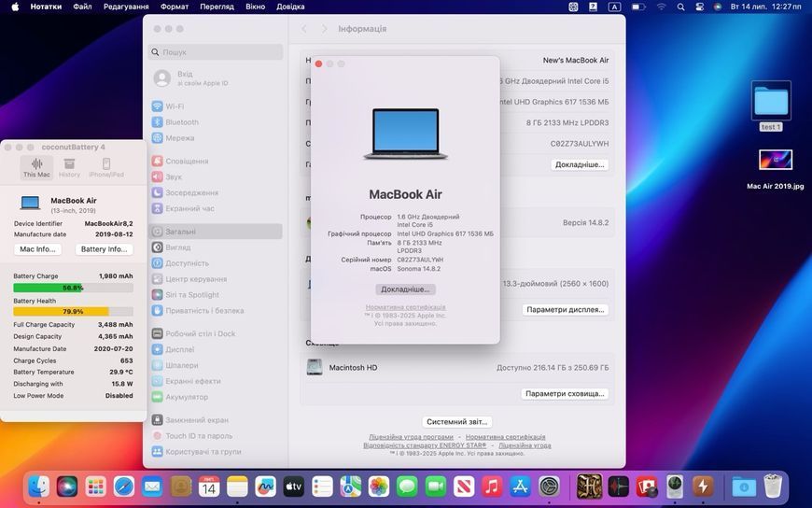Click Параметри сховища... button
Viewport: 812px width, 508px height.
[565, 393]
